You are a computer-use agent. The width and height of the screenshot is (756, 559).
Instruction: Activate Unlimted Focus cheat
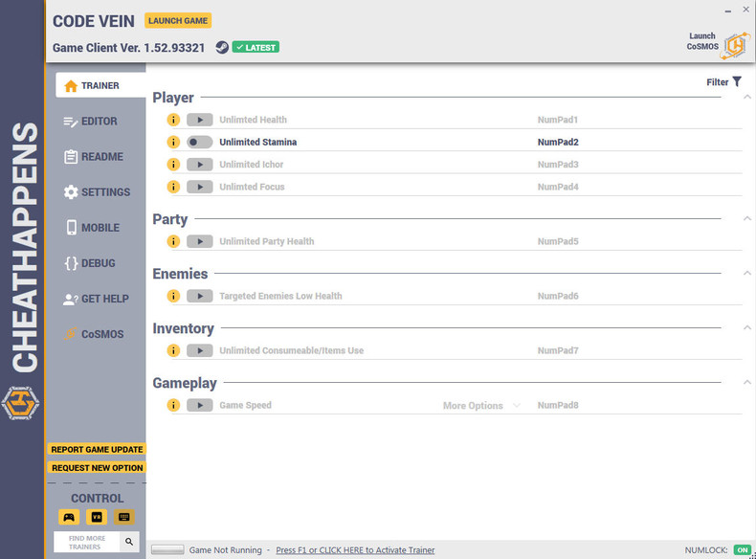click(200, 187)
